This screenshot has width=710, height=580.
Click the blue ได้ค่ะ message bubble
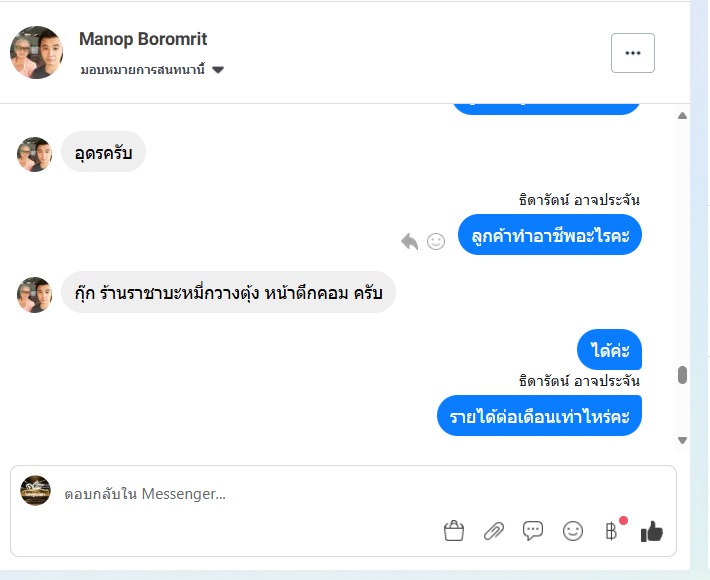pyautogui.click(x=609, y=350)
